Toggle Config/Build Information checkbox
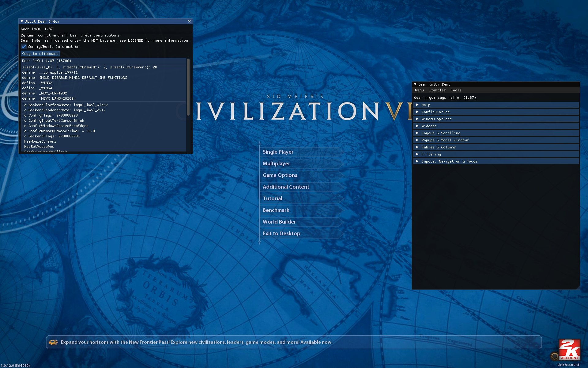The width and height of the screenshot is (588, 368). click(24, 46)
